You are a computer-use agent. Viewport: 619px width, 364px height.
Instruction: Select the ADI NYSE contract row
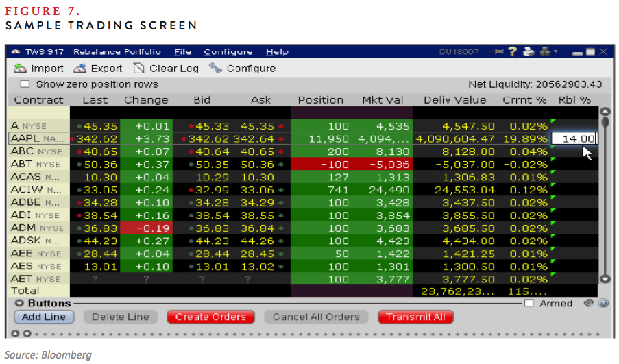(x=302, y=215)
